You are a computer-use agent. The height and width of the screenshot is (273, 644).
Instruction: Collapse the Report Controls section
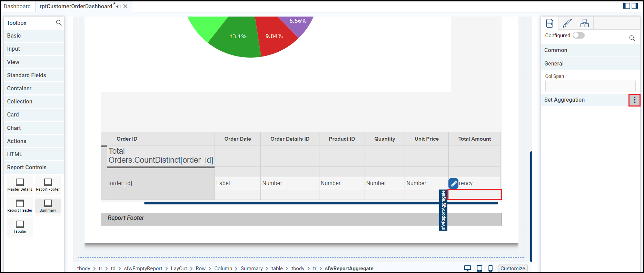34,168
